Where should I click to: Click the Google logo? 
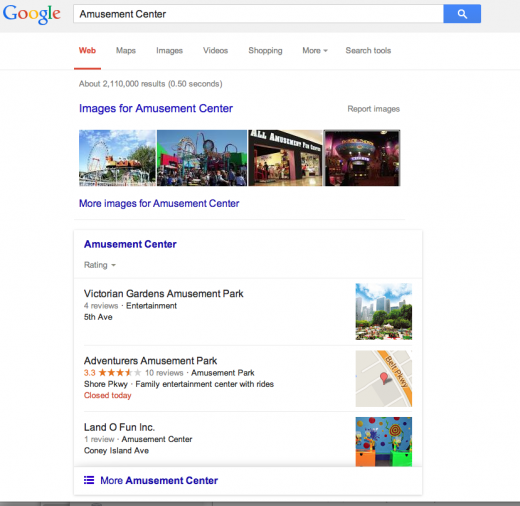[32, 14]
